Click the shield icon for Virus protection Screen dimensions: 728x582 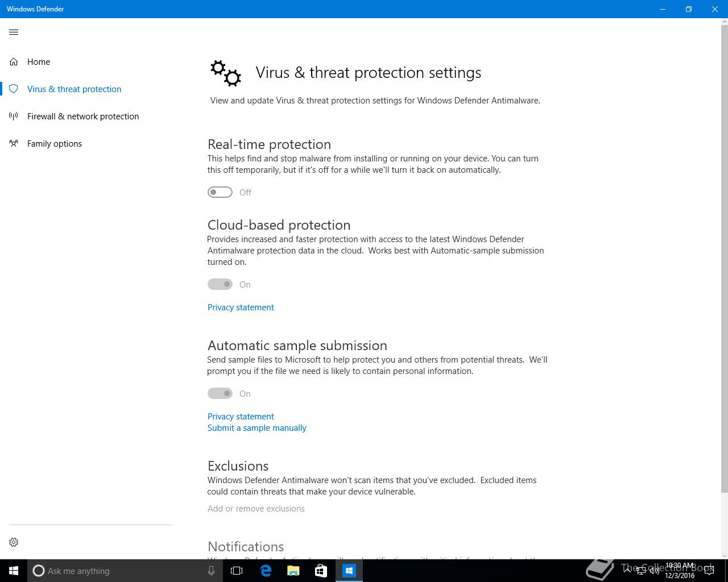[x=14, y=89]
